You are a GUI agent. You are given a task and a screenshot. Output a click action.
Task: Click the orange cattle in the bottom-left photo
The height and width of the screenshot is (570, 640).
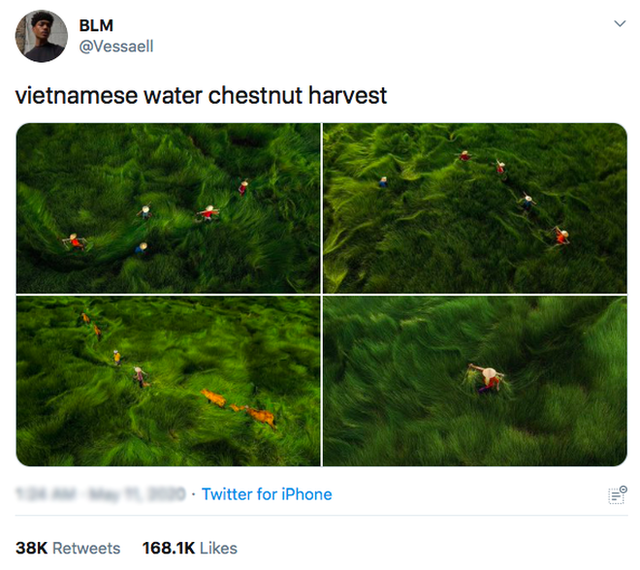click(240, 408)
